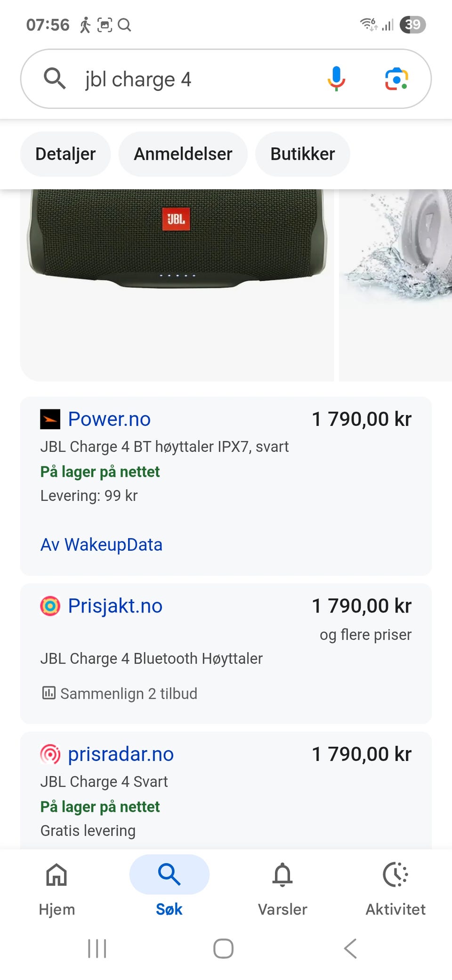Open Google Lens camera search
Screen dimensions: 452x980
click(396, 79)
